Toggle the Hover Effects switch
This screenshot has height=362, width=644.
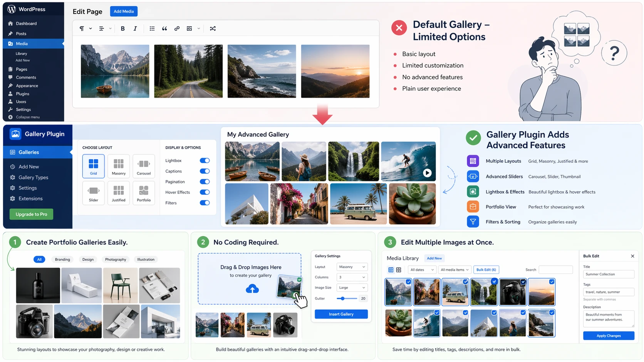click(x=205, y=192)
